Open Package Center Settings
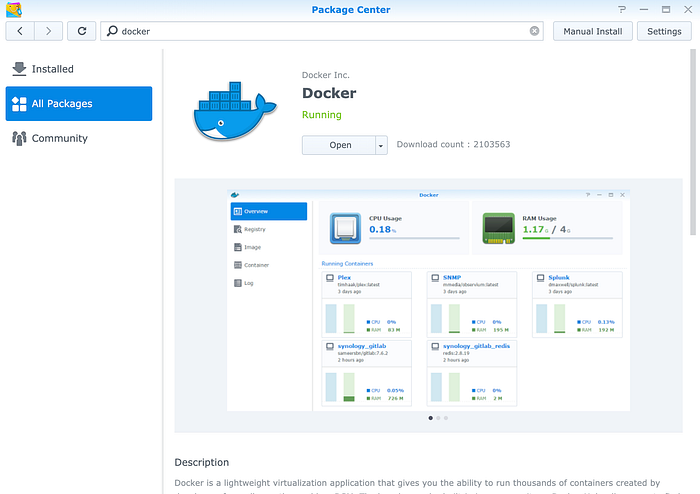This screenshot has width=700, height=494. click(664, 31)
